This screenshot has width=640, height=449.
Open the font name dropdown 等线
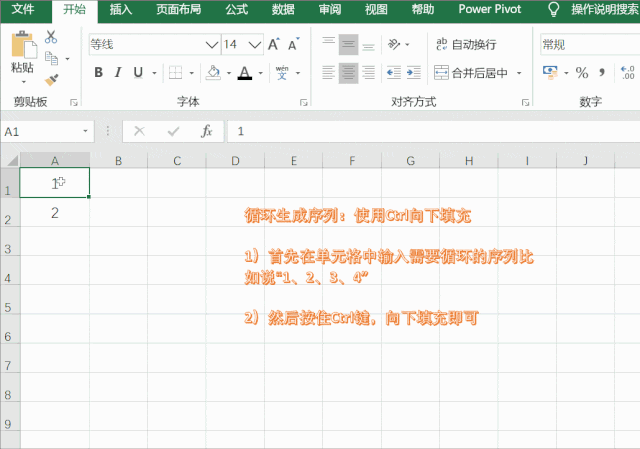pyautogui.click(x=212, y=44)
